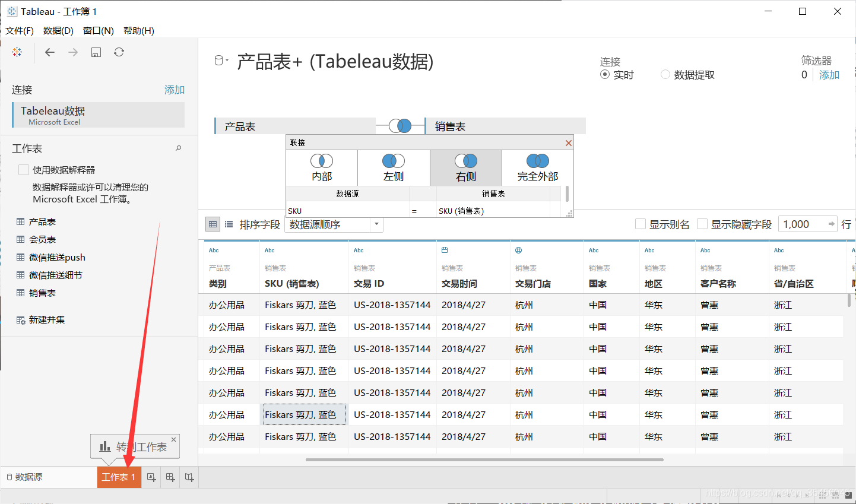Choose the right join type 右侧
The image size is (856, 504).
click(x=466, y=168)
